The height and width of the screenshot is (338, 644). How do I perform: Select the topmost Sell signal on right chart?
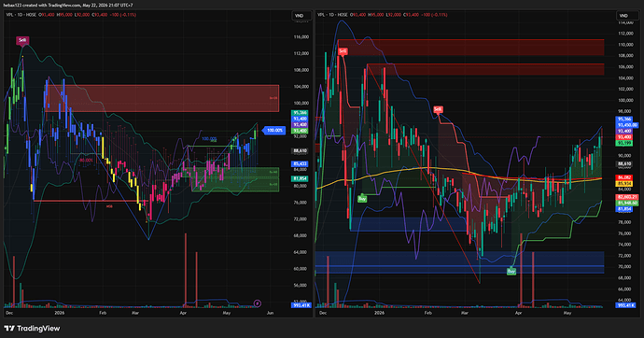coord(343,51)
